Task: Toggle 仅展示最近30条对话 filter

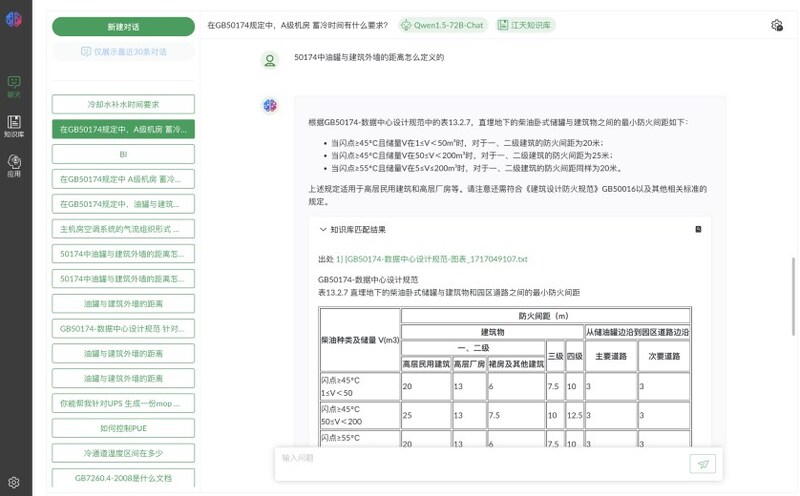Action: (x=124, y=51)
